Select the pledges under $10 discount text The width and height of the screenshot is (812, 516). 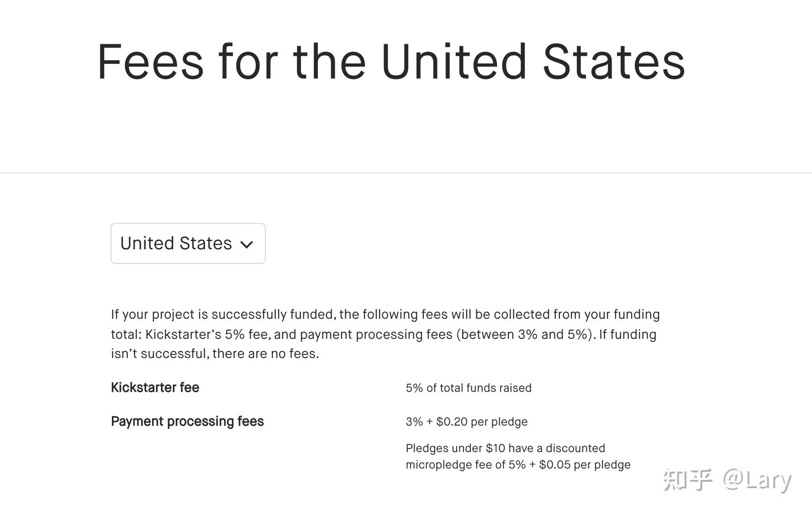[505, 448]
